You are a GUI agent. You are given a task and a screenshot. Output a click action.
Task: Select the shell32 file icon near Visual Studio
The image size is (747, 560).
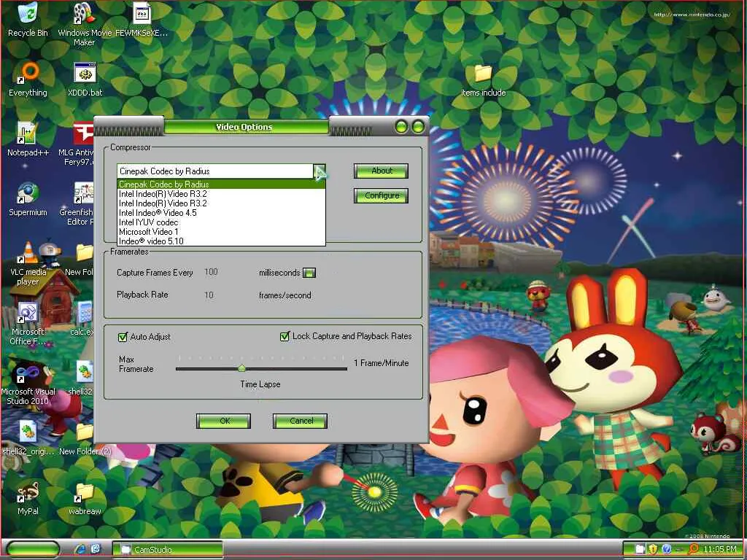coord(82,379)
